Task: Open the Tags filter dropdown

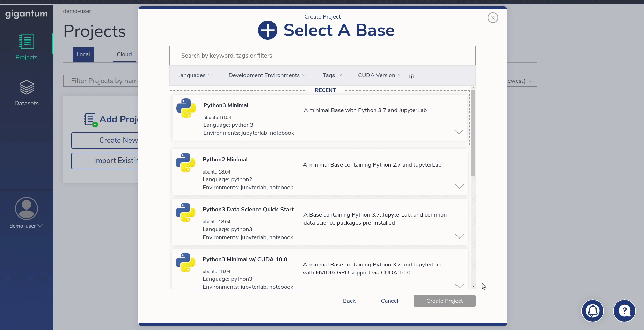Action: coord(332,75)
